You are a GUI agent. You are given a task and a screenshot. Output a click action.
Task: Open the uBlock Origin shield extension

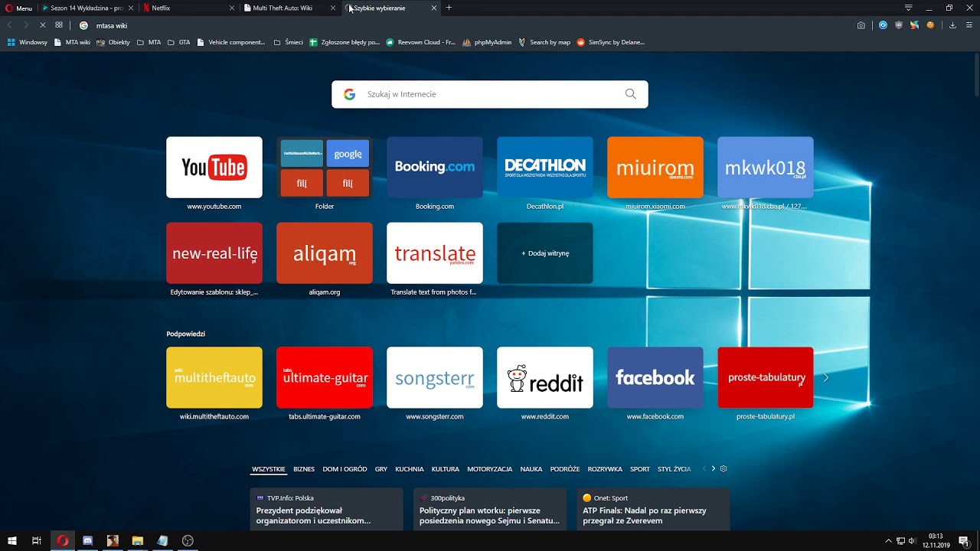[899, 25]
